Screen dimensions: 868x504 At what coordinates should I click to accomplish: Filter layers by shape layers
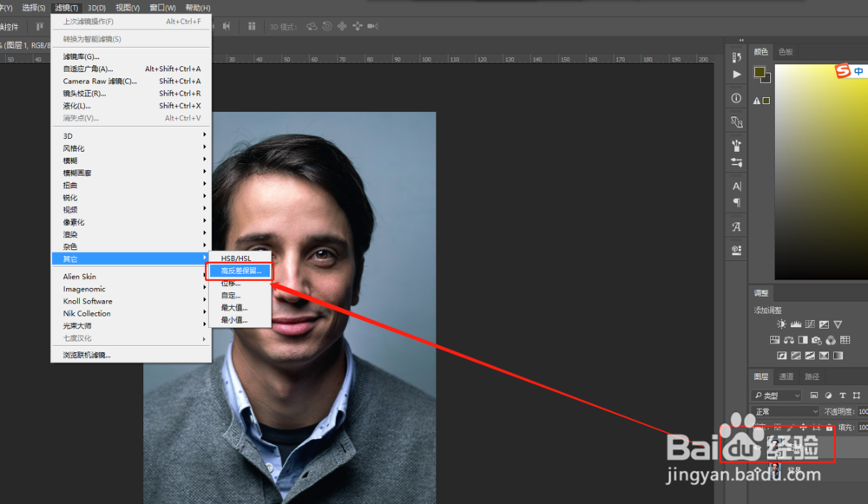[857, 395]
